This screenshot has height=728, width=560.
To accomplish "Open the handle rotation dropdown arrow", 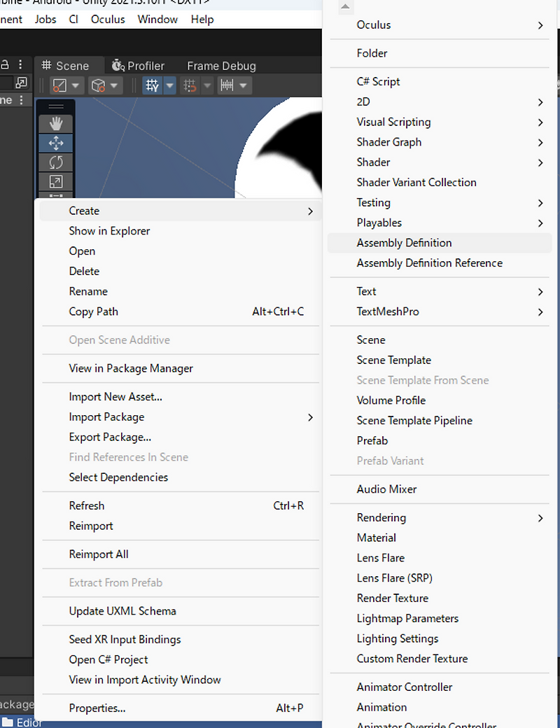I will coord(114,85).
